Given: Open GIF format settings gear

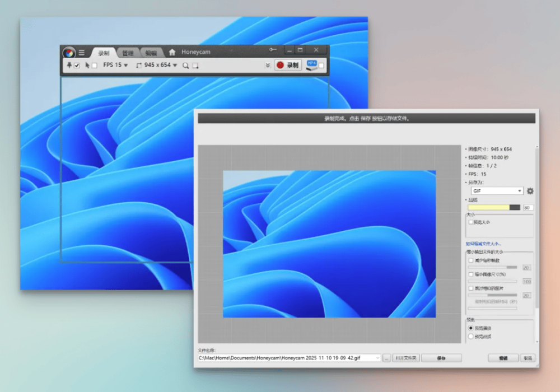Looking at the screenshot, I should pos(530,191).
